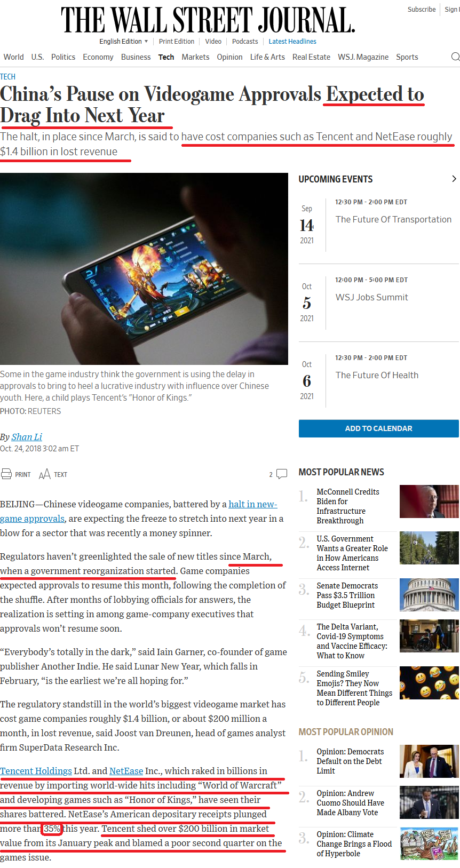This screenshot has height=868, width=460.
Task: Go to Politics section
Action: point(63,57)
